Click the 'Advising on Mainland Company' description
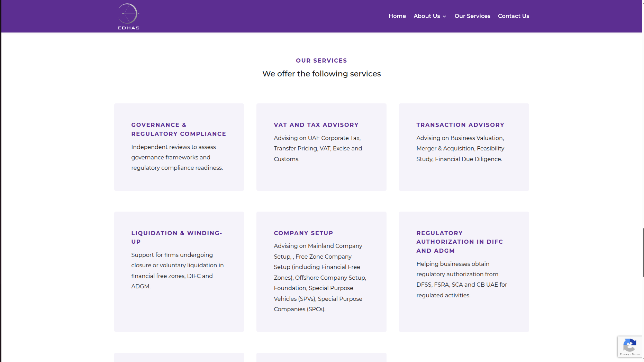644x362 pixels. 320,277
